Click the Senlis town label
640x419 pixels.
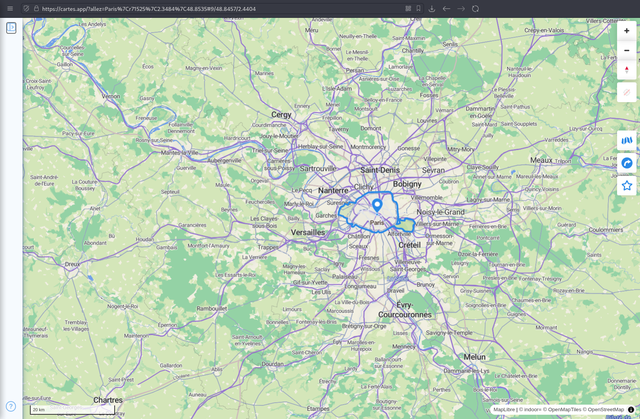[450, 44]
